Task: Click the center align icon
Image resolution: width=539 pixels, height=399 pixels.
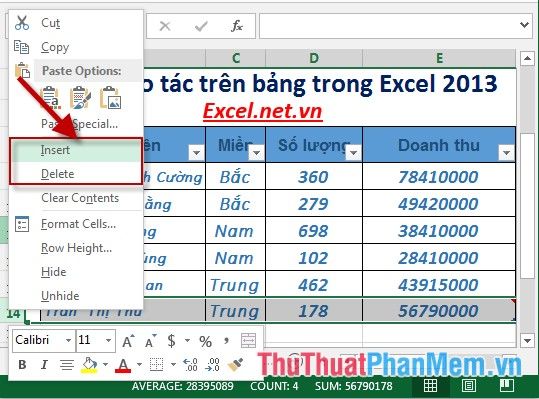Action: 67,365
